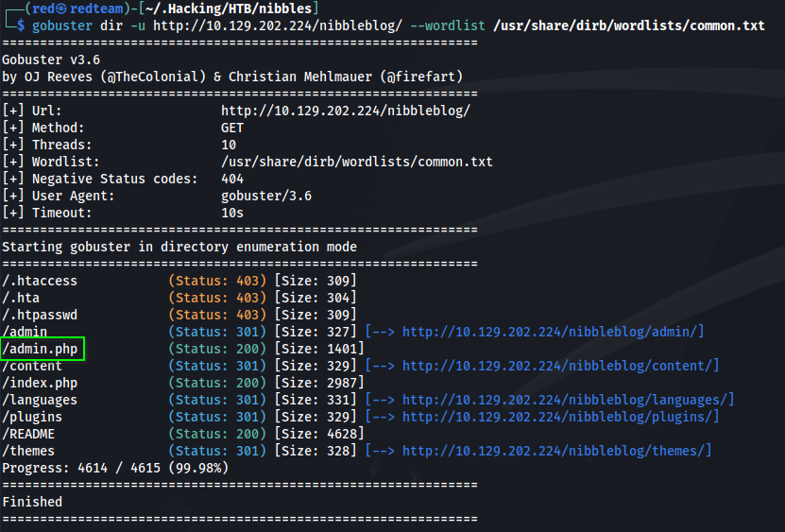Follow the languages redirect URL
Screen dimensions: 785x532
click(565, 400)
